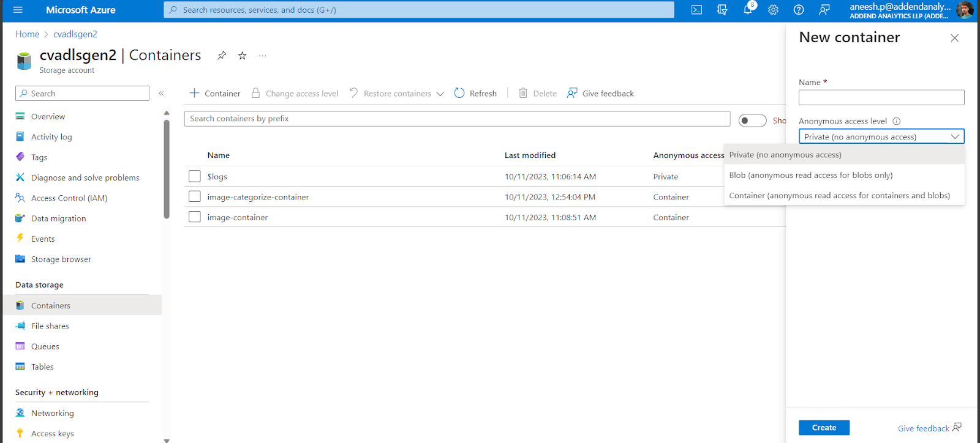Open the Help question mark menu

[x=799, y=10]
